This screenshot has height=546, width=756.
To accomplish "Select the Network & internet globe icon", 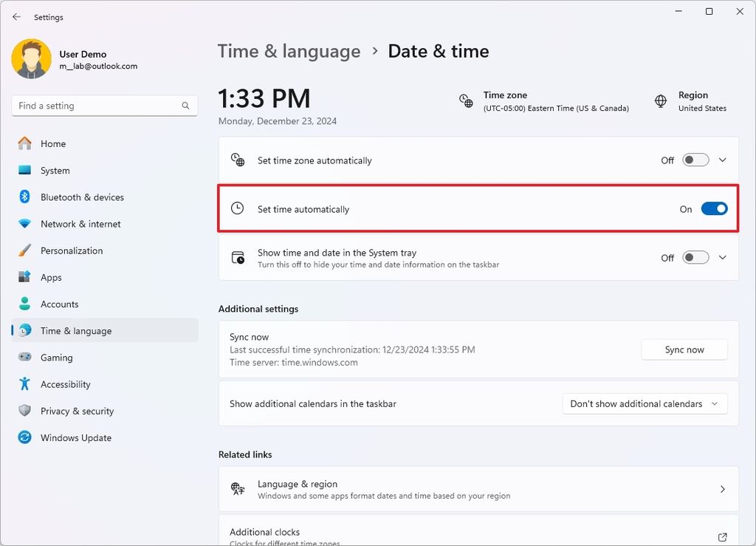I will coord(24,224).
